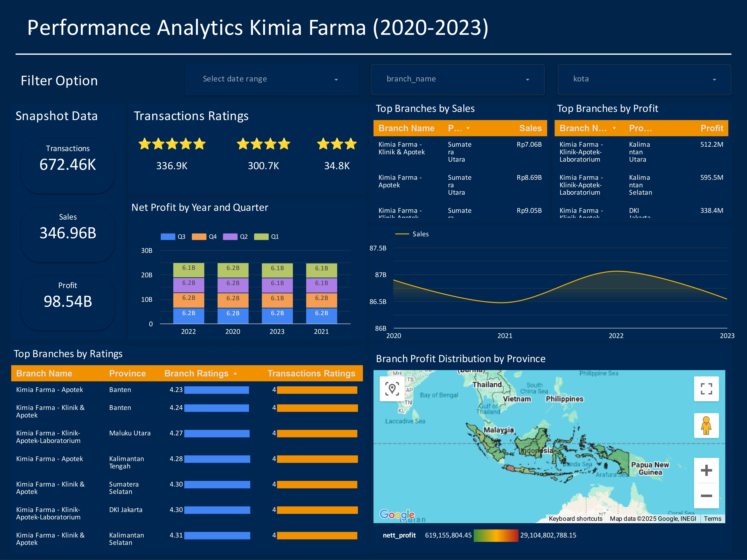Click the Profit 98.54B scorecard
This screenshot has width=747, height=560.
coord(68,303)
